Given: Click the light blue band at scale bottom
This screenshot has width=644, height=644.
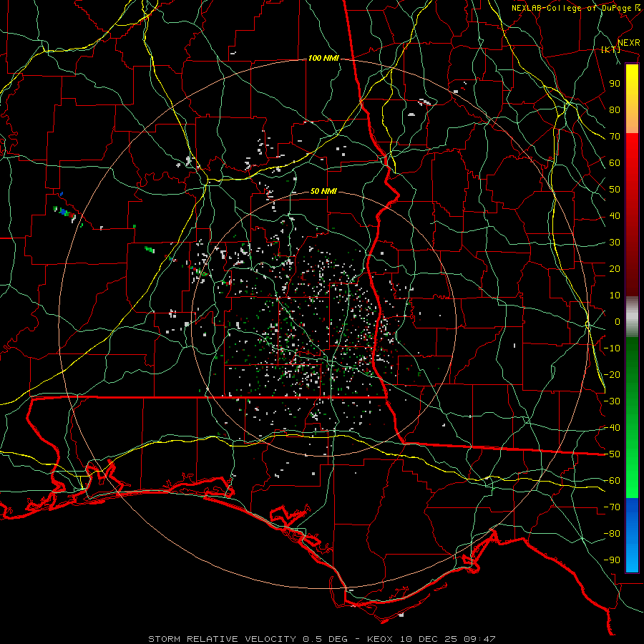Looking at the screenshot, I should point(632,555).
